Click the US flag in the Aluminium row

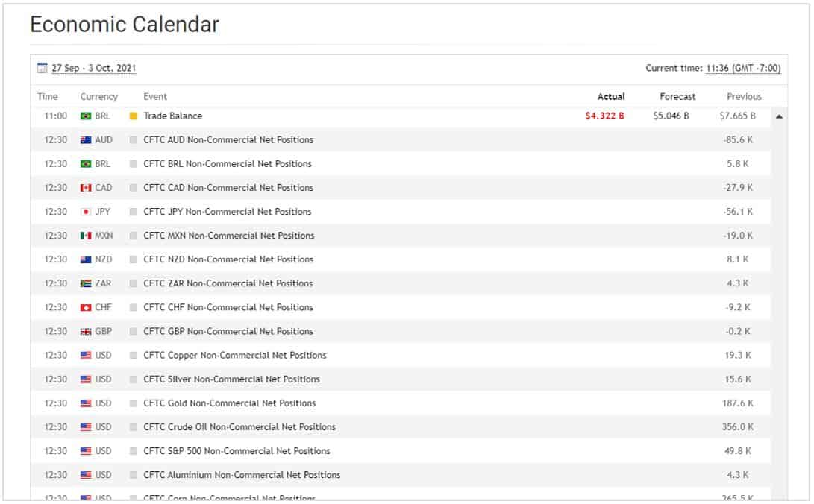[86, 475]
